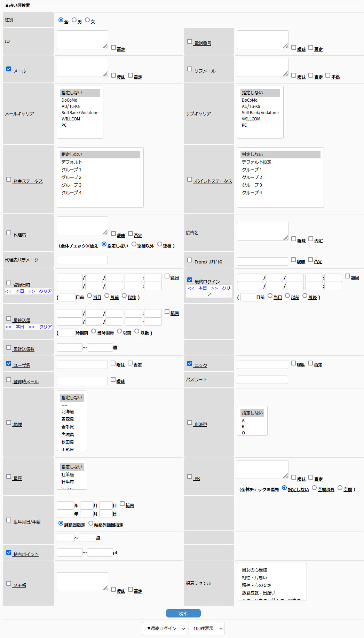
Task: Choose 男女の心模様 in the 得意ジャンル list
Action: click(x=255, y=570)
